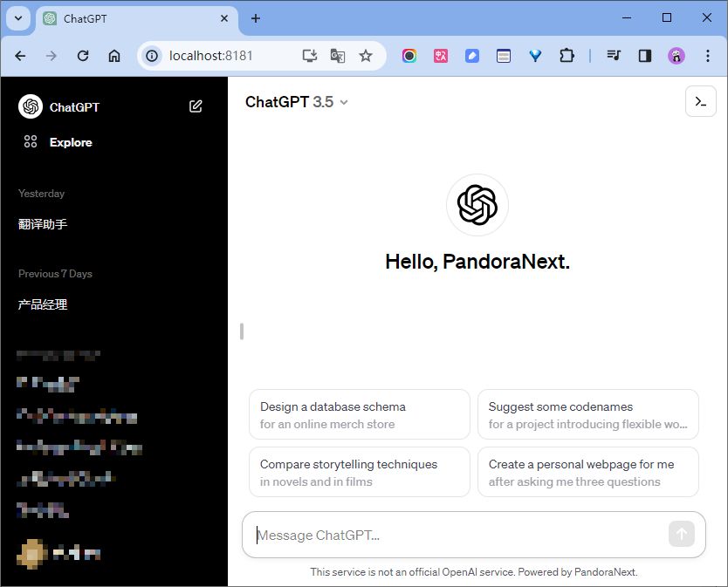
Task: Open the Extensions puzzle piece menu
Action: [x=567, y=56]
